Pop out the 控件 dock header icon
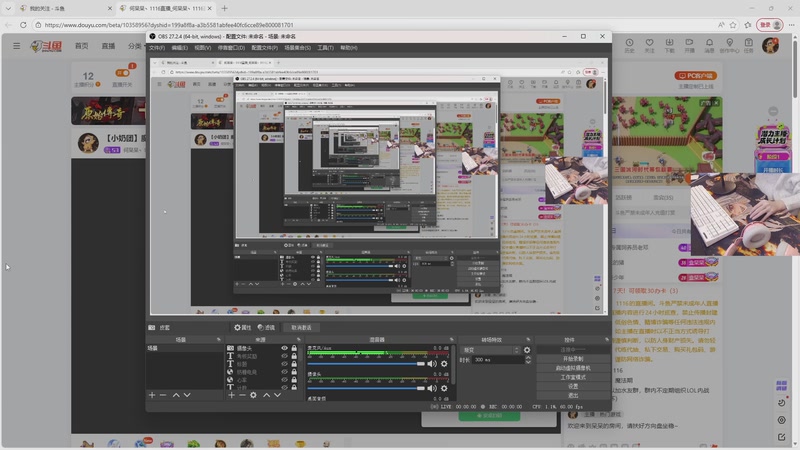This screenshot has width=800, height=450. pyautogui.click(x=607, y=339)
